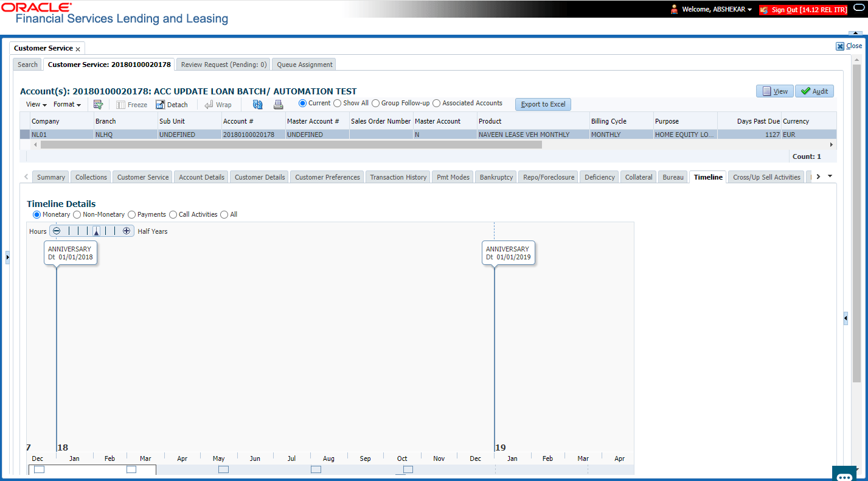Click the Export to Excel button
The image size is (868, 481).
pos(542,104)
